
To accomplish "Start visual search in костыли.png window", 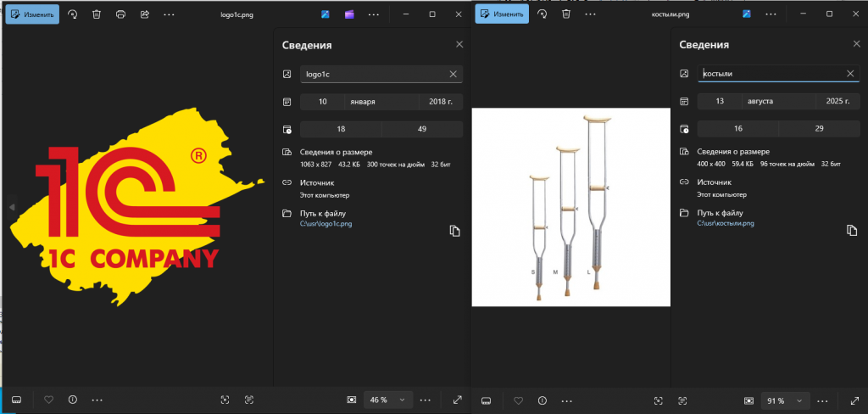I will coord(658,400).
